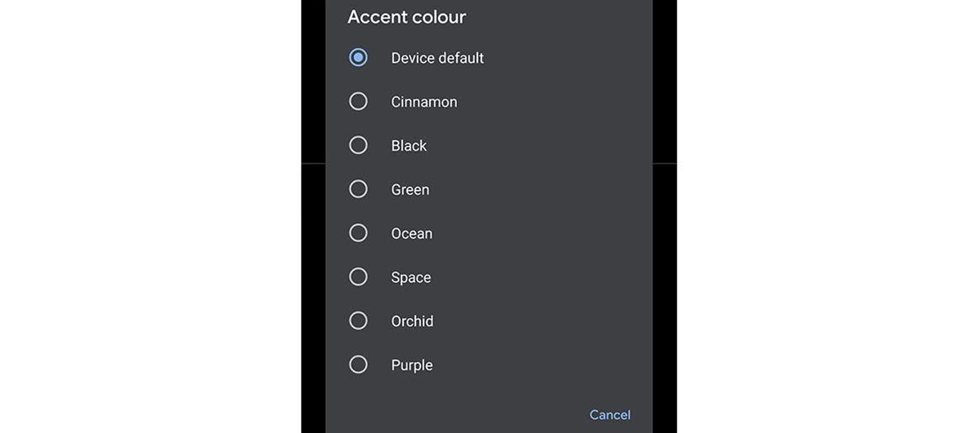This screenshot has width=980, height=433.
Task: Select the Black accent radio button
Action: click(358, 145)
